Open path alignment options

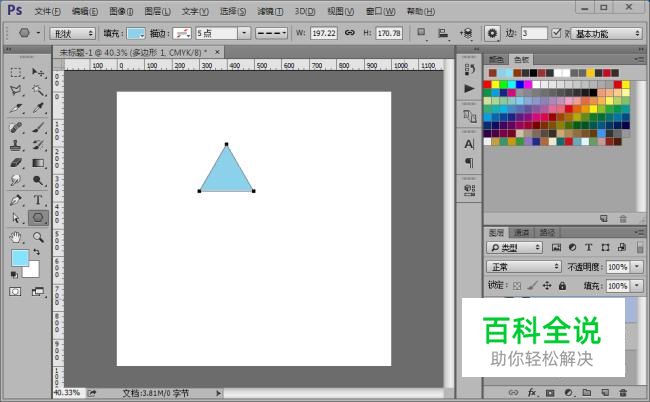[443, 33]
